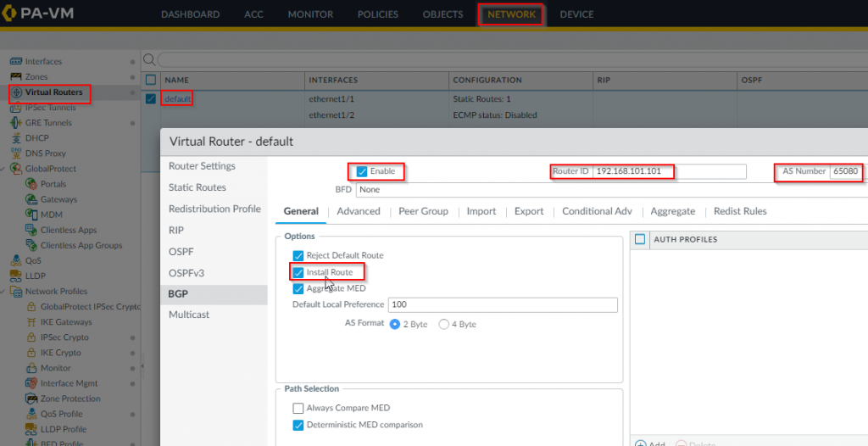This screenshot has width=868, height=446.
Task: Open the POLICIES tab
Action: (x=378, y=14)
